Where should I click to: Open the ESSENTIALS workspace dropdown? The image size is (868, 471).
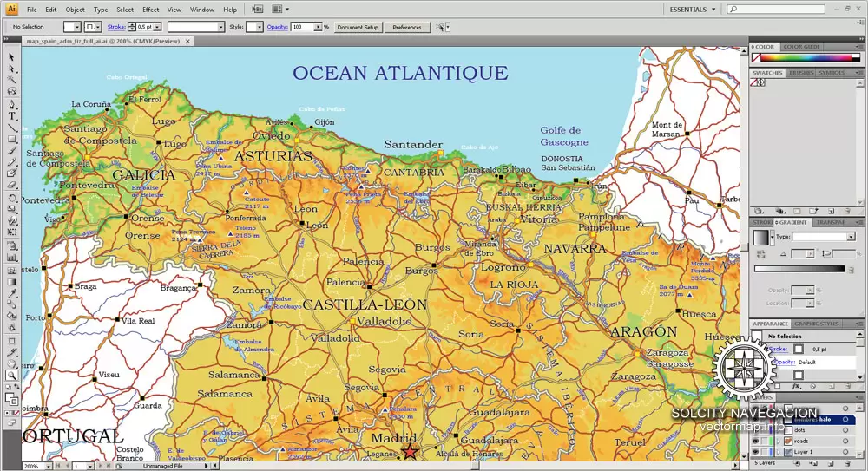click(x=693, y=10)
